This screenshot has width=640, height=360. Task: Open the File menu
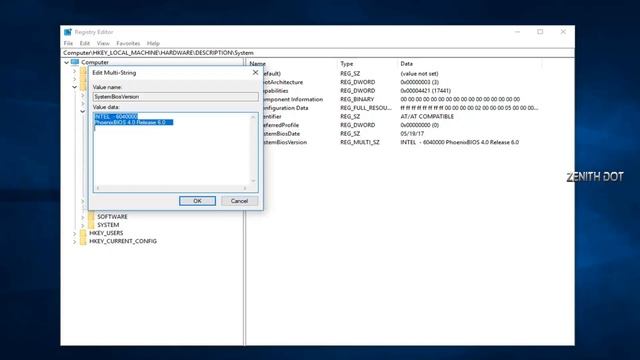[68, 43]
